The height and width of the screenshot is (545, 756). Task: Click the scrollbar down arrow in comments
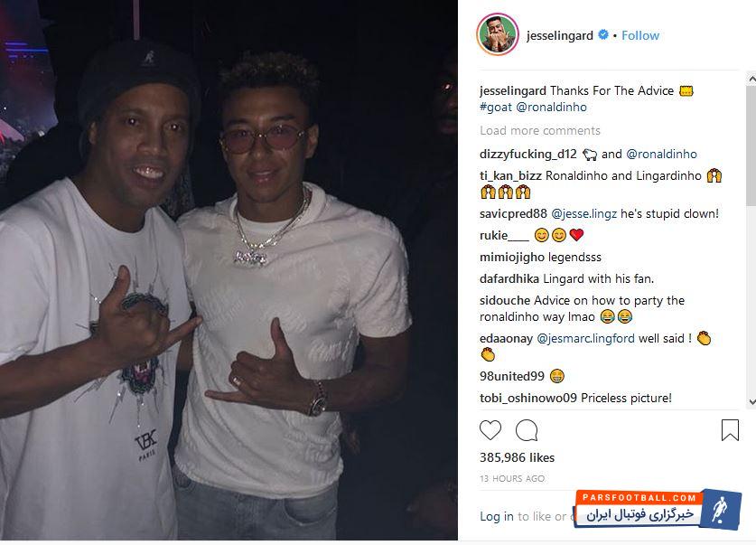tap(751, 402)
